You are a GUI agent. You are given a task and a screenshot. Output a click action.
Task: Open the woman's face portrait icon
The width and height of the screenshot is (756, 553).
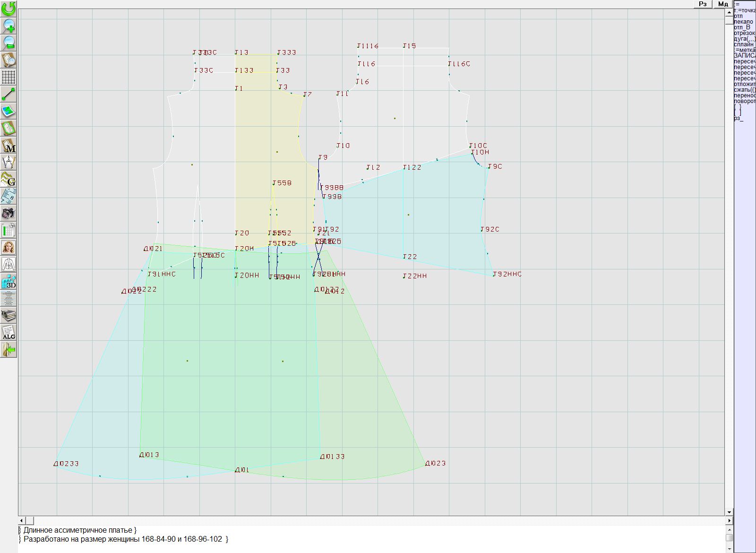pos(9,247)
